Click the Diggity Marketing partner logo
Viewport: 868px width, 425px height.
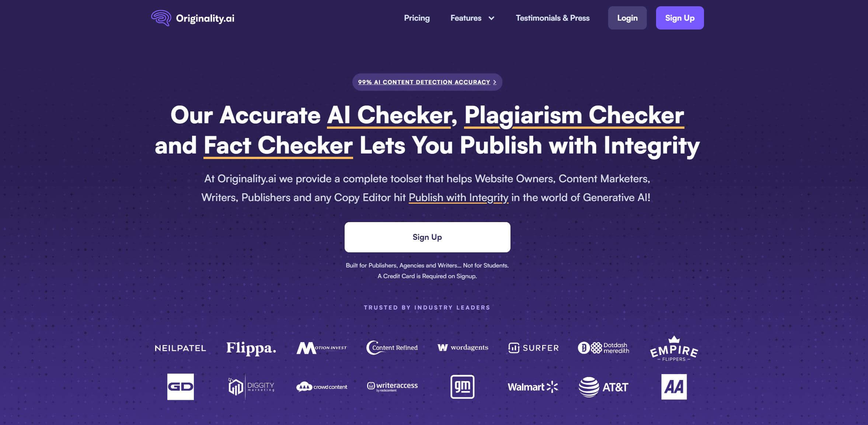point(251,386)
